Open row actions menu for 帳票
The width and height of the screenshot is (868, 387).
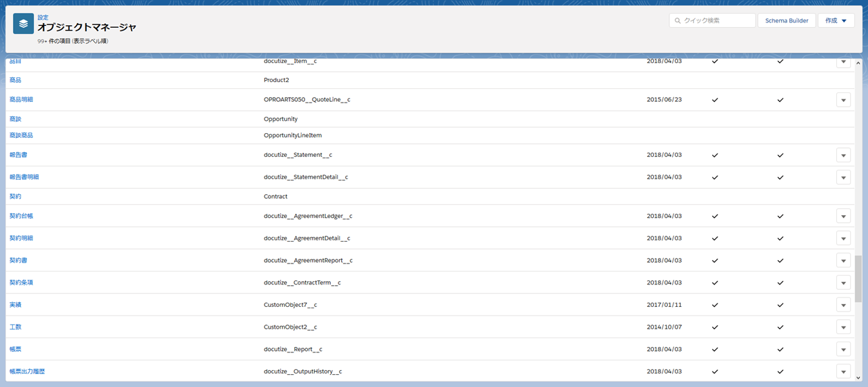pyautogui.click(x=843, y=349)
